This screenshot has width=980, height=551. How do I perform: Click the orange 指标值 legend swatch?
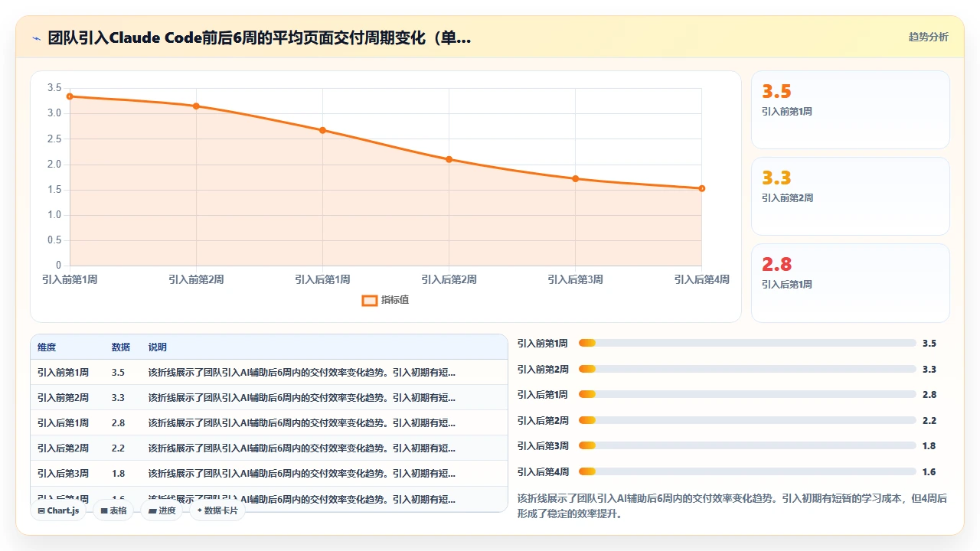click(x=369, y=300)
